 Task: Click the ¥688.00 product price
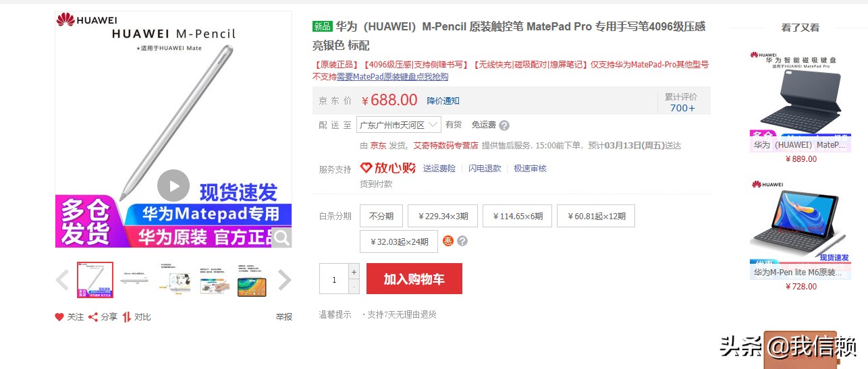(390, 101)
